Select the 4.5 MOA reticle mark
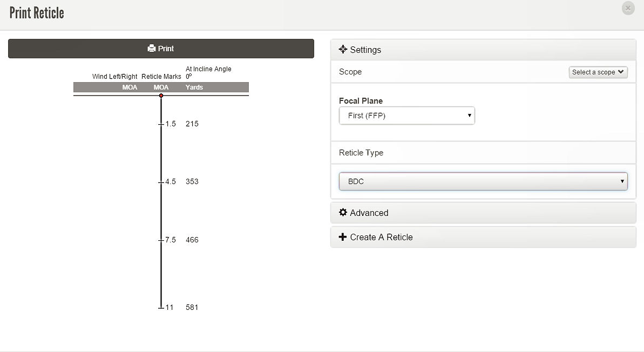The height and width of the screenshot is (352, 644). [x=171, y=182]
